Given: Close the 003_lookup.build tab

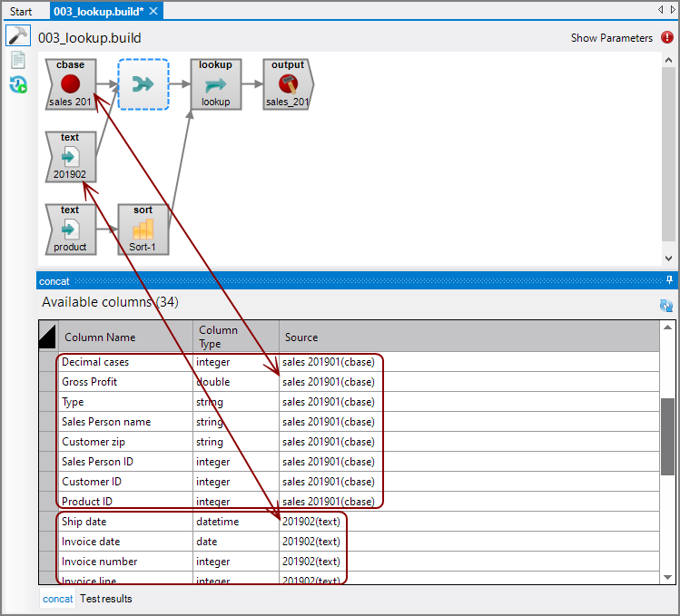Looking at the screenshot, I should point(153,12).
